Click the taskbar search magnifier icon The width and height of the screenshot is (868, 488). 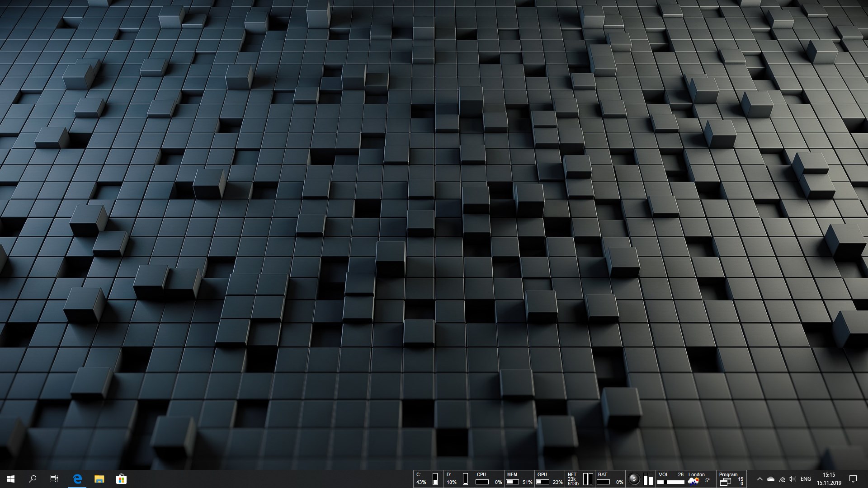tap(33, 479)
